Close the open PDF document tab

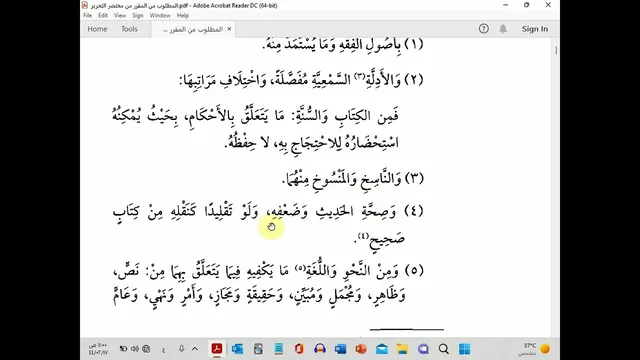(229, 29)
